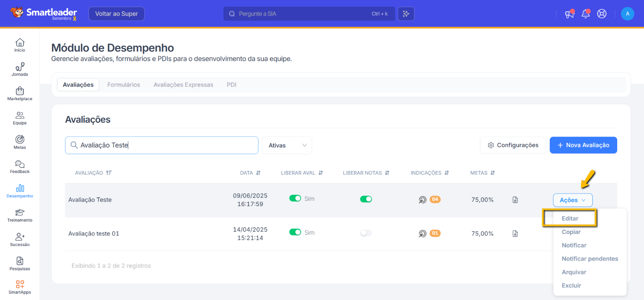Open Marketplace from the sidebar
Screen dimensions: 644x300
tap(20, 91)
